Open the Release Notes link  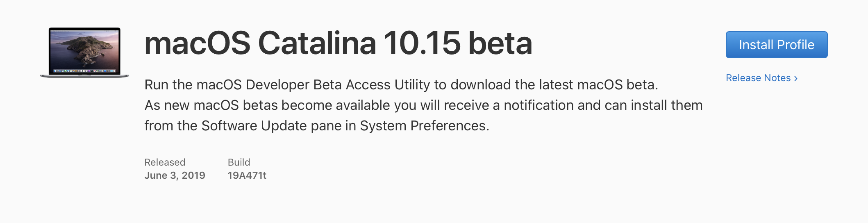(x=758, y=78)
